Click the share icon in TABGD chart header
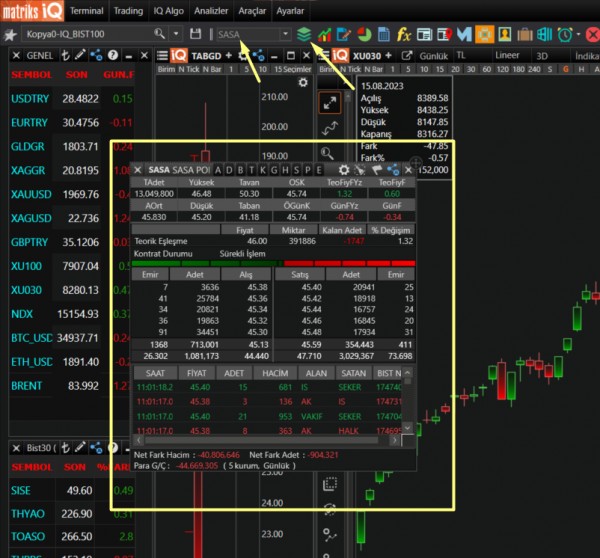600x558 pixels. click(x=259, y=56)
